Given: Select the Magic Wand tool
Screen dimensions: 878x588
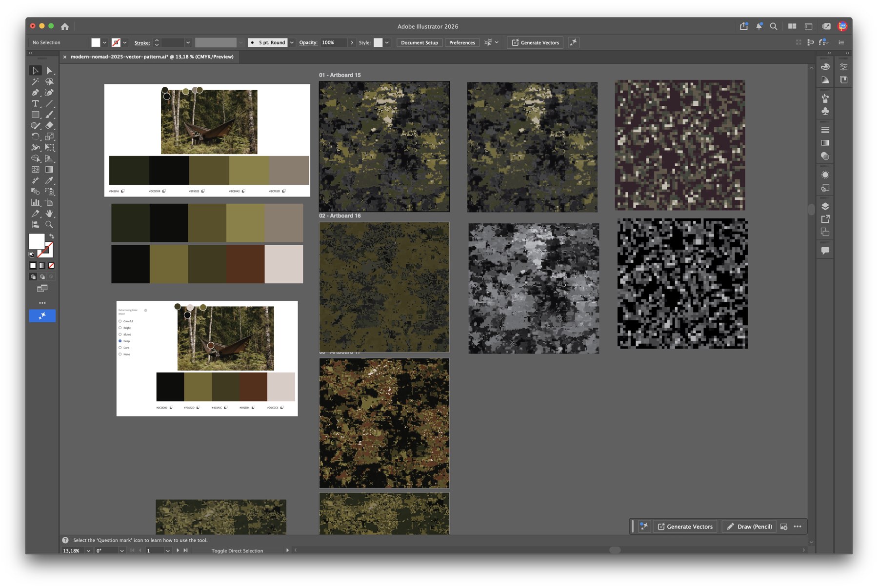Looking at the screenshot, I should (35, 82).
